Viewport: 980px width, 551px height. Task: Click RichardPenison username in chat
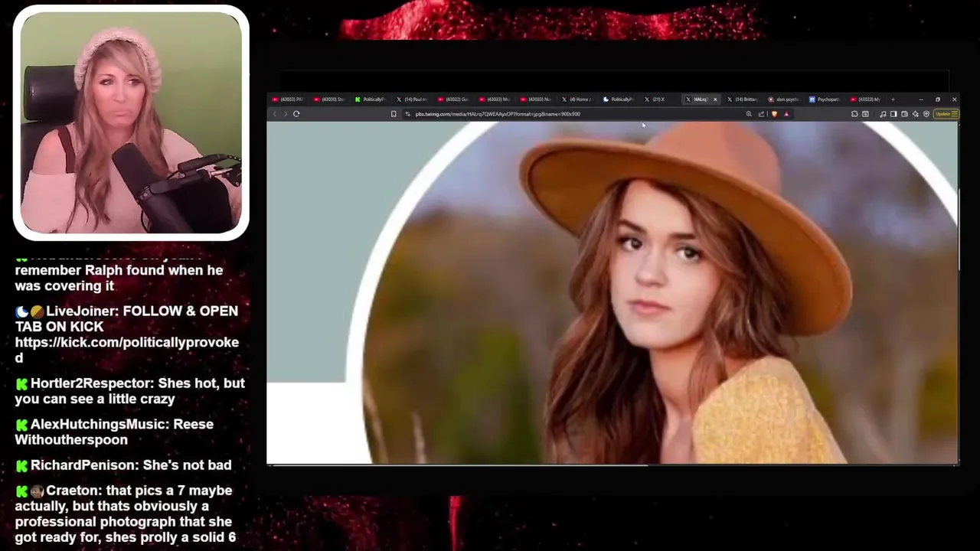[84, 465]
